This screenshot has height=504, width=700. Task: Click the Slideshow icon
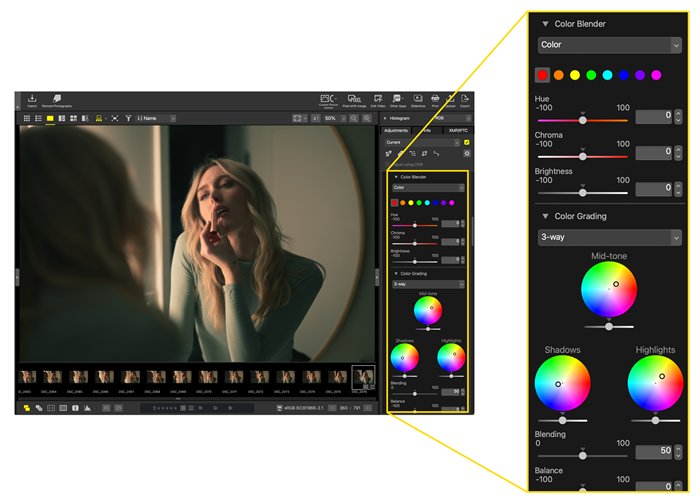[x=418, y=100]
